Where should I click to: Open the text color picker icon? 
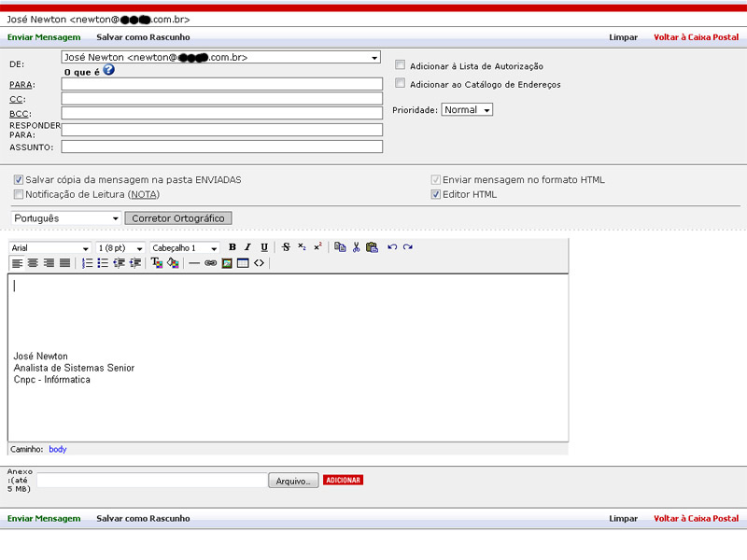coord(157,263)
